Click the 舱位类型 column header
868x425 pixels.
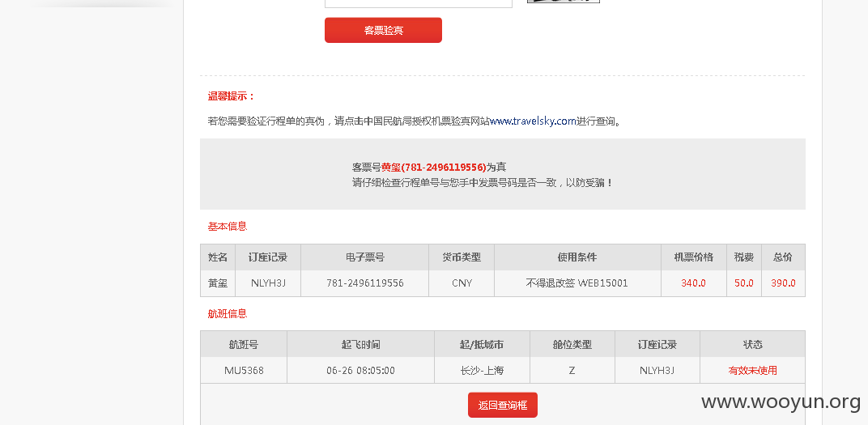[572, 345]
